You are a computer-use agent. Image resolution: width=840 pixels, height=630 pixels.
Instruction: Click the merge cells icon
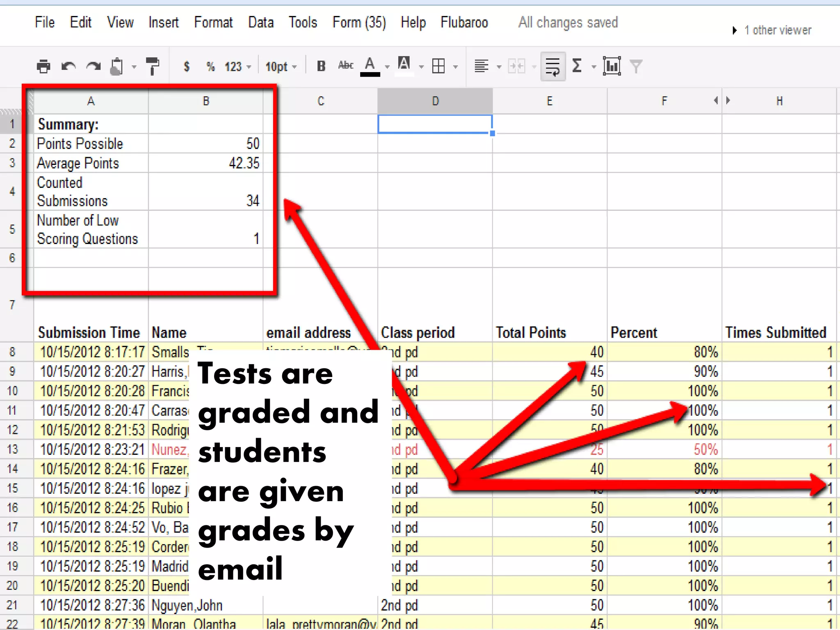click(516, 66)
